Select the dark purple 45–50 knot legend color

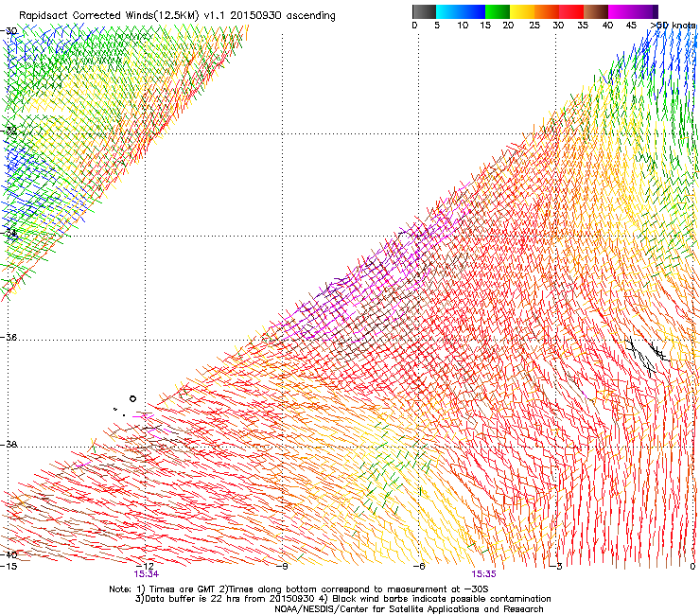(x=645, y=11)
